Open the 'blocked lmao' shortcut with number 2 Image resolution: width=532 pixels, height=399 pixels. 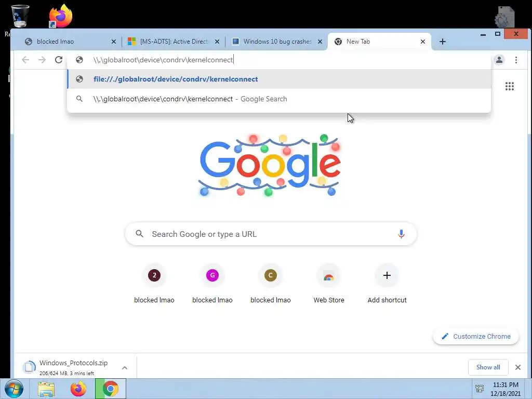(x=154, y=284)
